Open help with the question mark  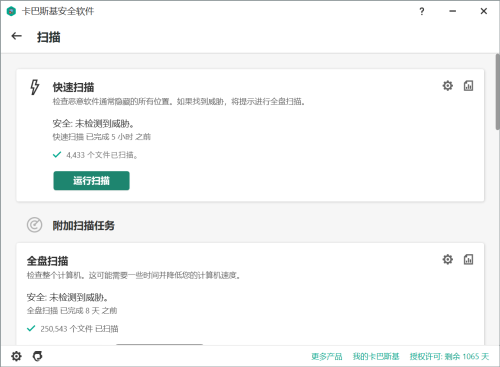pos(422,11)
